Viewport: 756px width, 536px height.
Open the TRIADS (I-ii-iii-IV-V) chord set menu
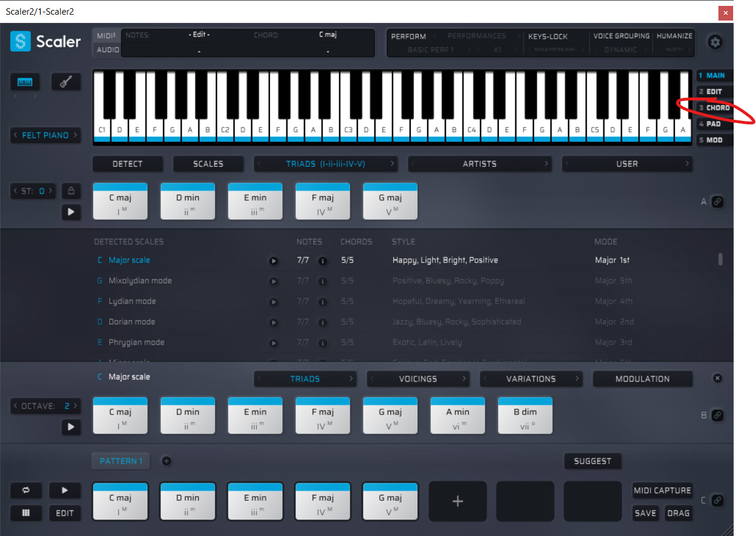click(x=326, y=164)
